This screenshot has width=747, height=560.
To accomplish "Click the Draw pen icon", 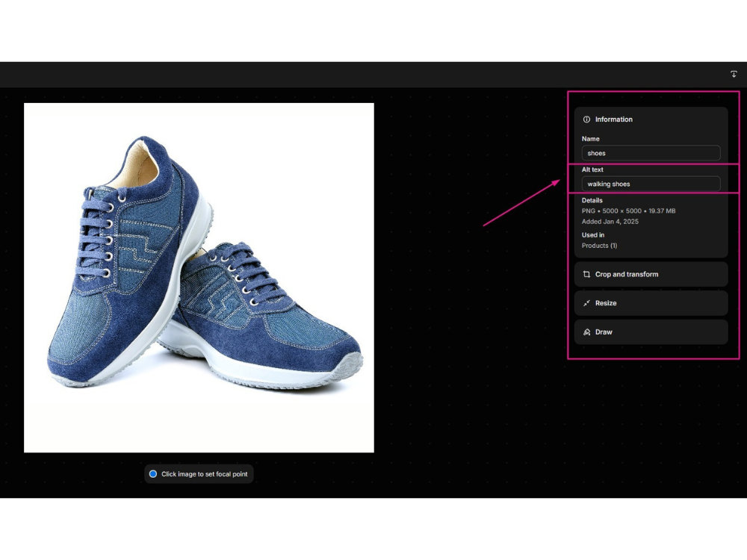I will pos(586,332).
